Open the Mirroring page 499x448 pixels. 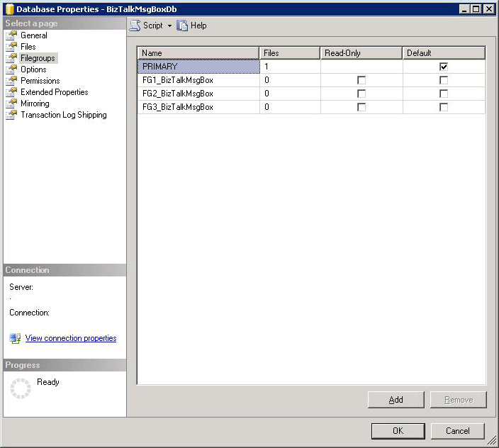coord(35,103)
